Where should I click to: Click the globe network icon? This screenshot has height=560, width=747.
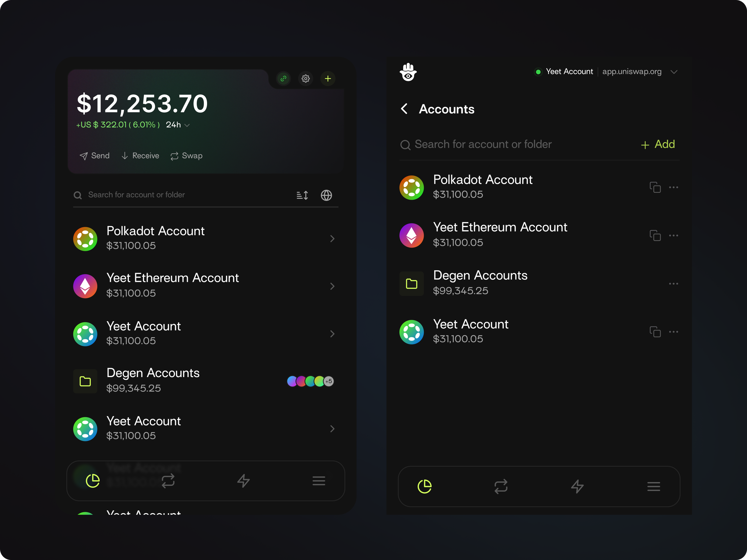(326, 195)
